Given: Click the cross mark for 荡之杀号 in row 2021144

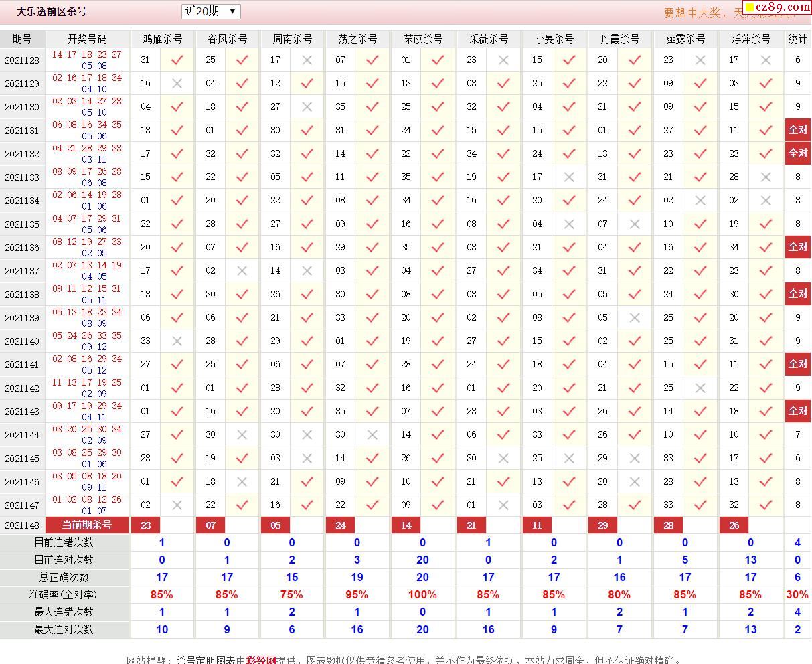Looking at the screenshot, I should pyautogui.click(x=372, y=435).
